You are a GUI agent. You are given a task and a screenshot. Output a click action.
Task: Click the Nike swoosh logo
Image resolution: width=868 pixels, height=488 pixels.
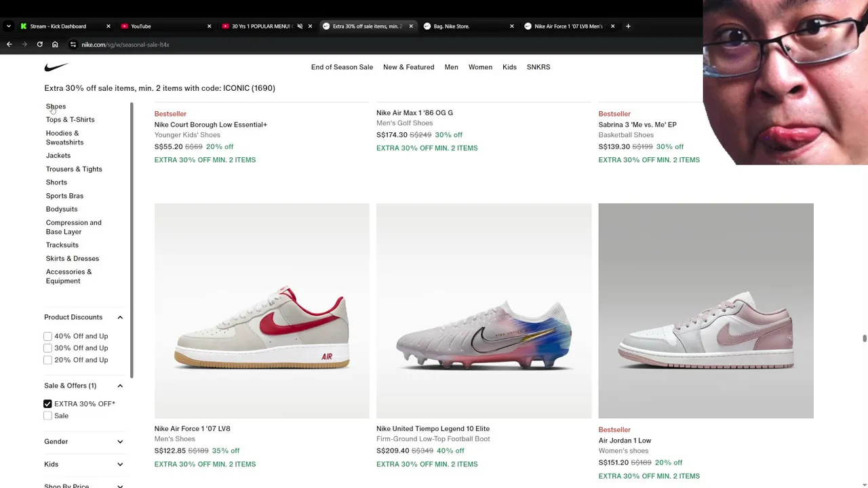point(56,67)
